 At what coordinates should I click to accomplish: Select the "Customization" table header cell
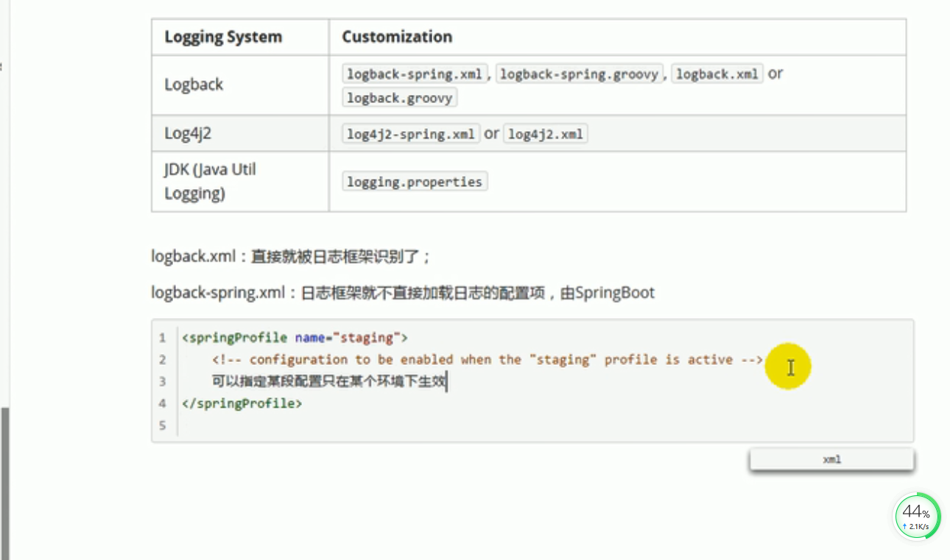point(397,37)
